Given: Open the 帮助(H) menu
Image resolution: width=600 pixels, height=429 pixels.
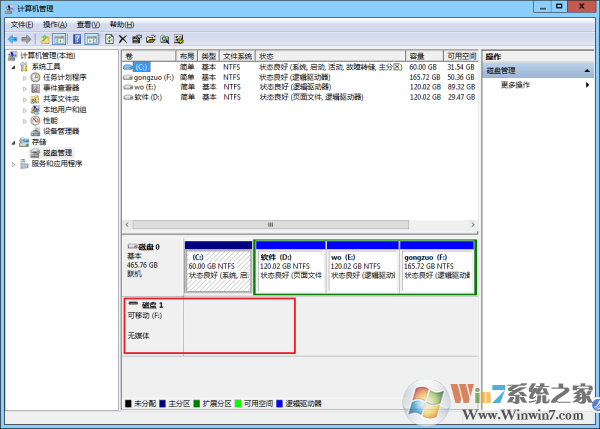Looking at the screenshot, I should [x=122, y=25].
